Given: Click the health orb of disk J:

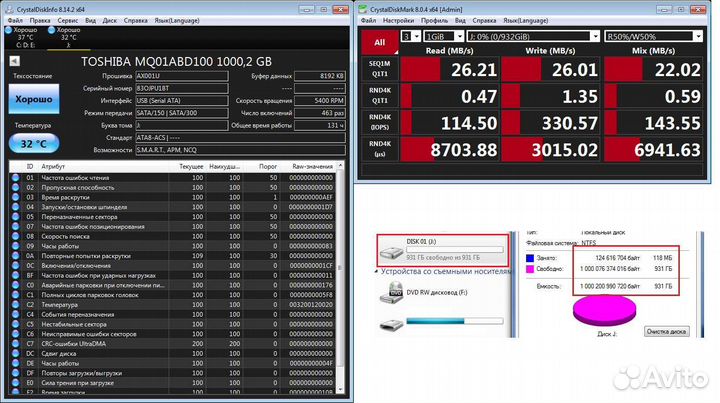Looking at the screenshot, I should tap(51, 30).
